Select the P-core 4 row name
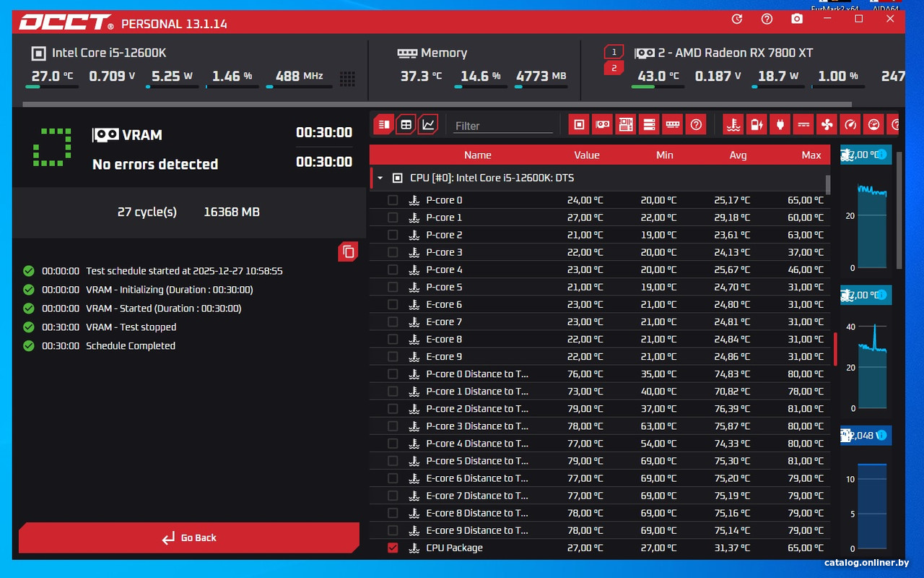The image size is (924, 578). (x=444, y=269)
